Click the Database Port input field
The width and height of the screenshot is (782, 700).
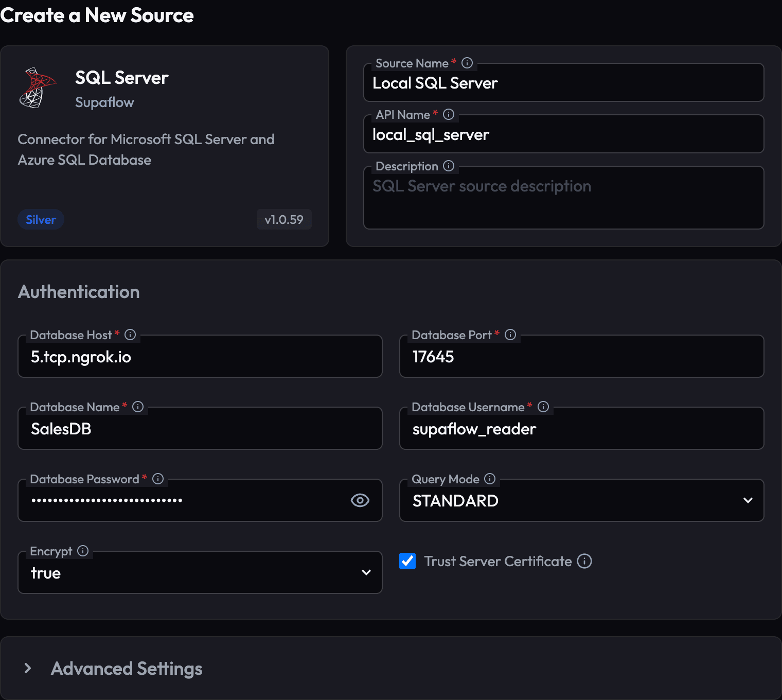click(582, 356)
